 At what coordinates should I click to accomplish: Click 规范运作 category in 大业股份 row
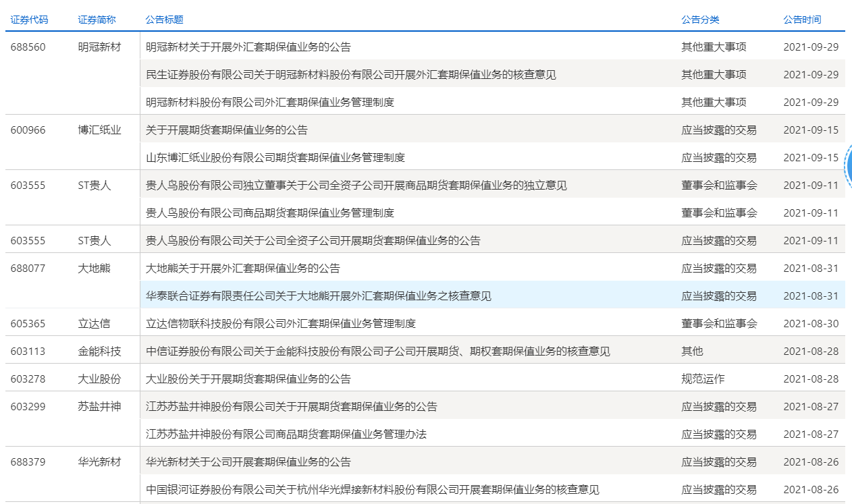click(x=703, y=379)
